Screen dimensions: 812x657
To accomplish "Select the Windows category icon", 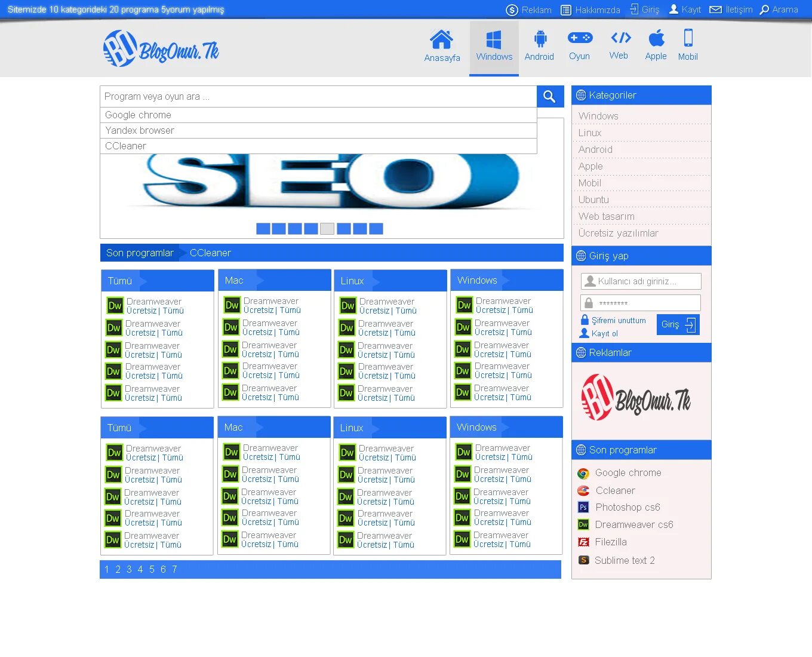I will [494, 40].
